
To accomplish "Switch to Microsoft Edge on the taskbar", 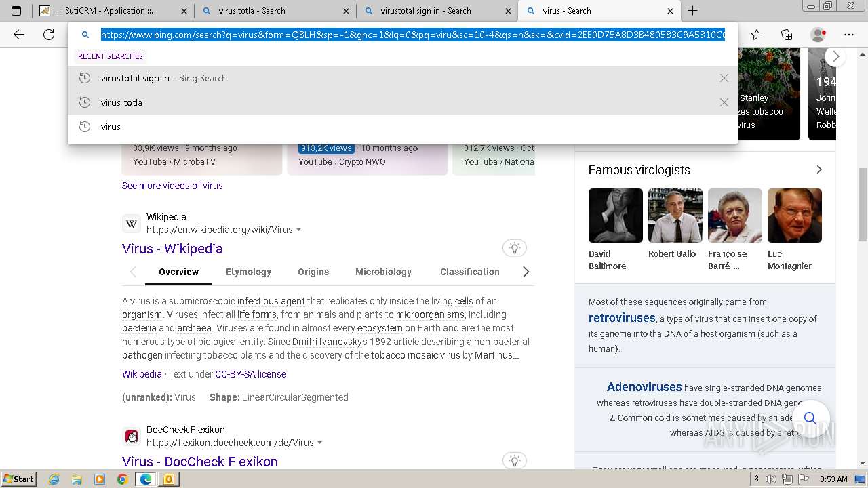I will coord(145,479).
